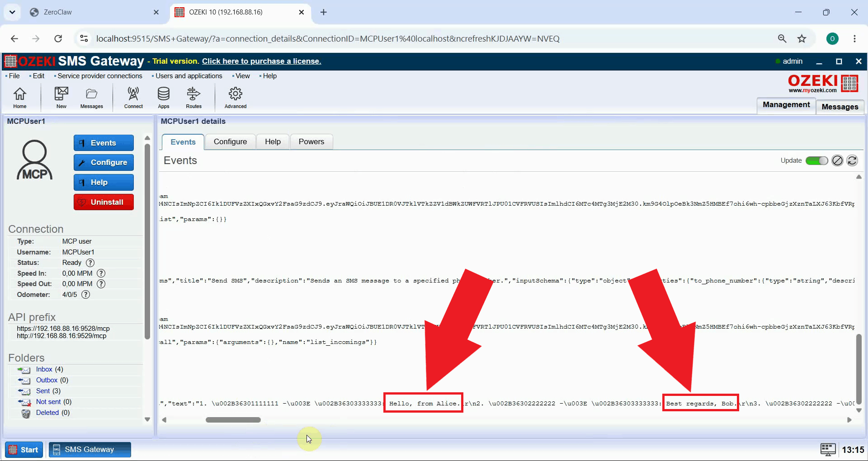
Task: Click the OZEKI logo at top right
Action: pyautogui.click(x=823, y=83)
